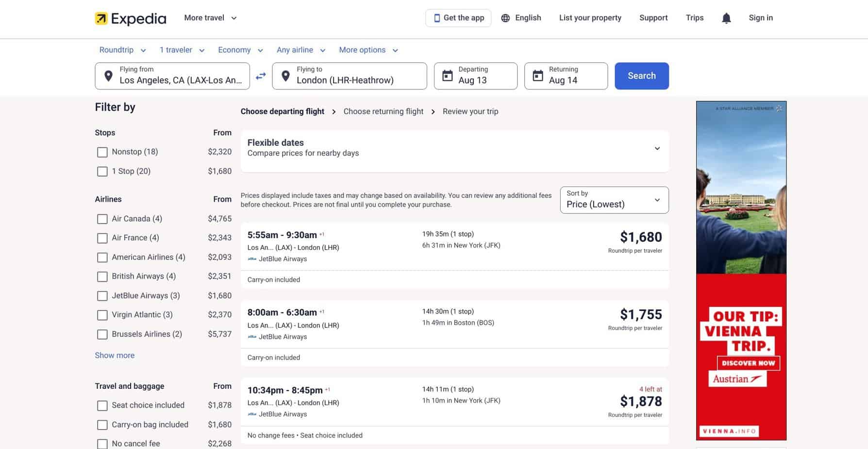Open the More travel dropdown
The image size is (868, 449).
pos(210,18)
